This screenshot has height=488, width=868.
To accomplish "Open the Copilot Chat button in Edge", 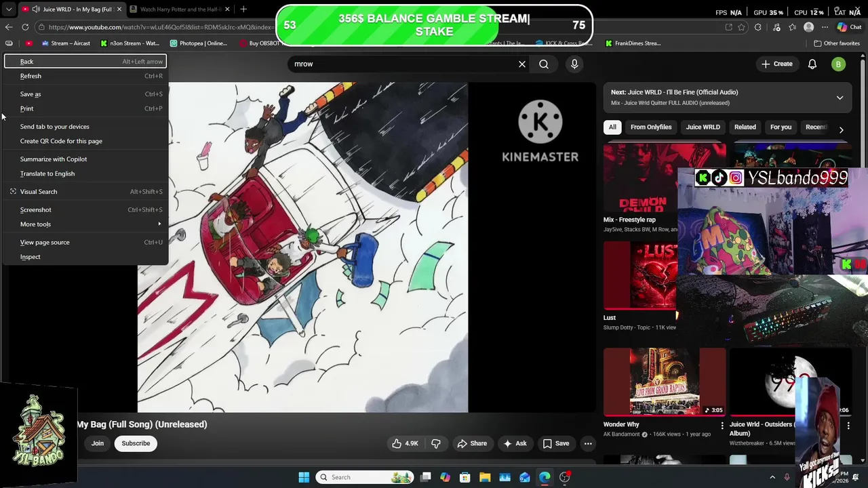I will coord(849,27).
